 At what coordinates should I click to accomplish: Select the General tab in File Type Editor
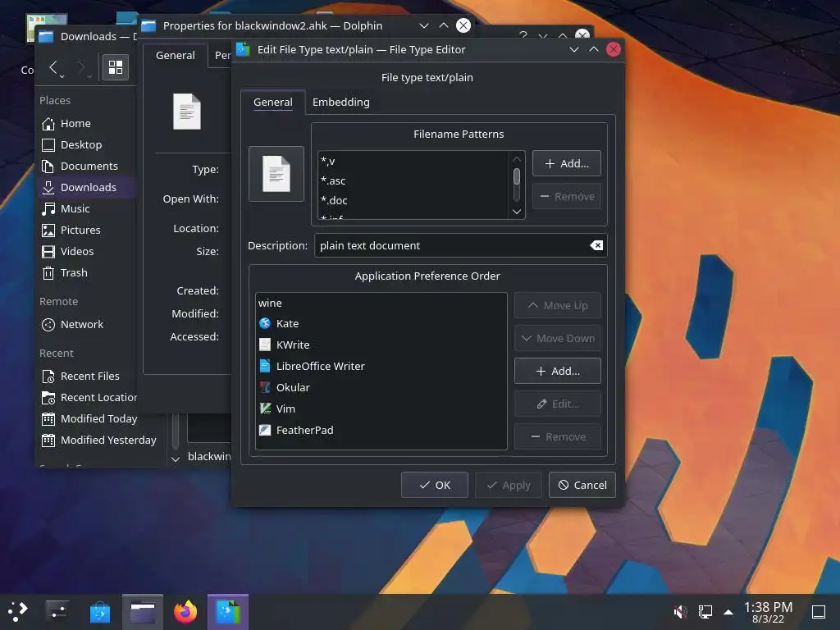272,102
